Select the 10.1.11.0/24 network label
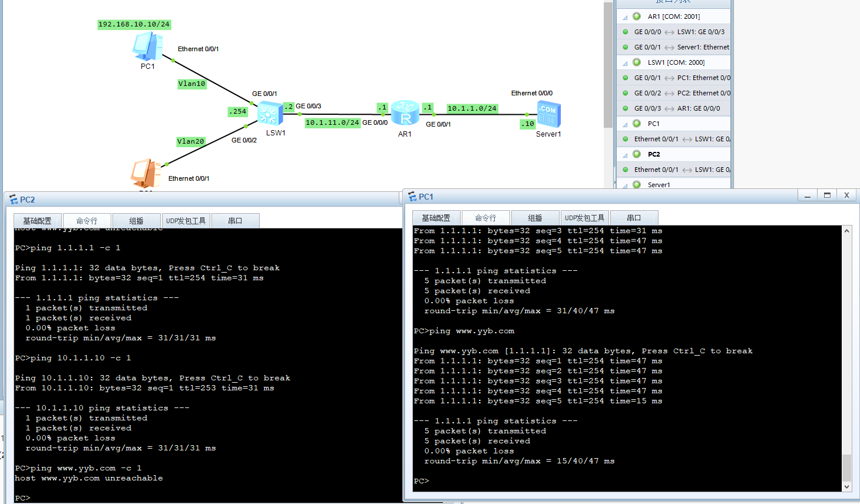The image size is (860, 504). (x=332, y=122)
